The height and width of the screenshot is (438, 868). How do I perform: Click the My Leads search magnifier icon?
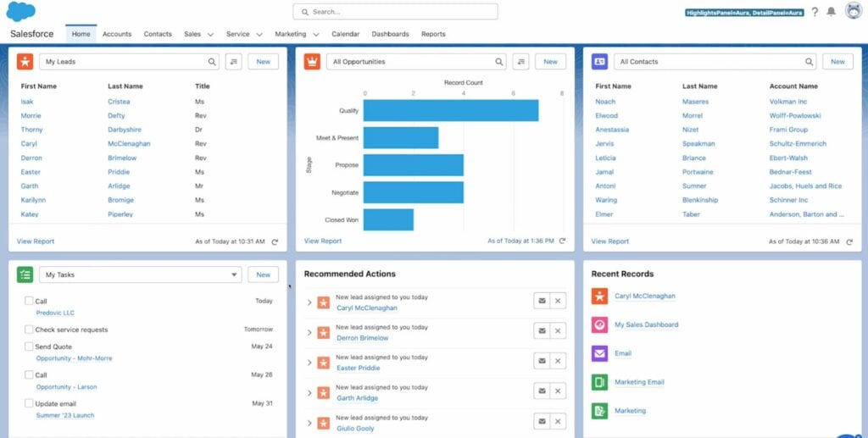212,62
